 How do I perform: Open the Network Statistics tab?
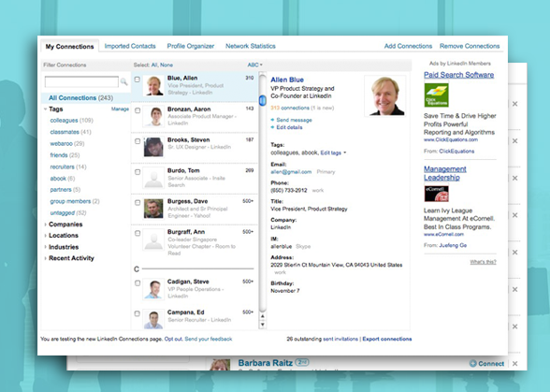click(x=251, y=46)
